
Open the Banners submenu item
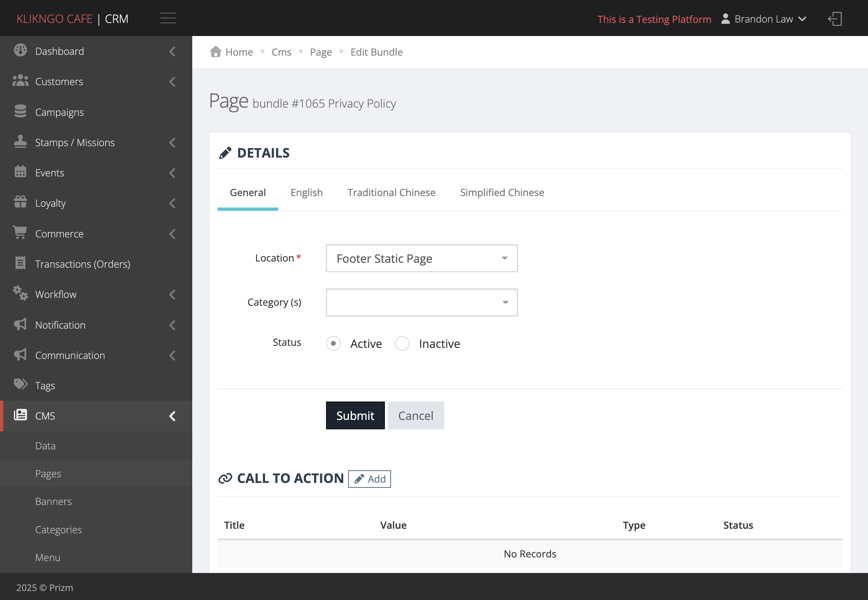coord(53,501)
